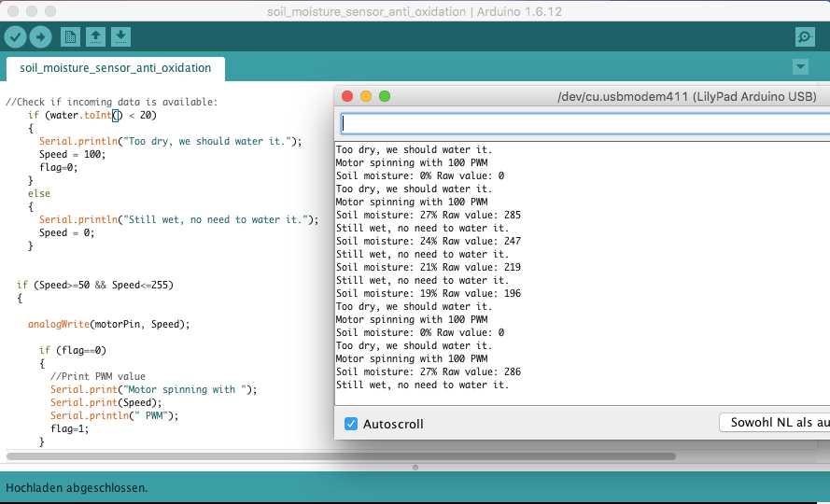
Task: Click the code line 'Speed = 100;'
Action: click(x=73, y=155)
